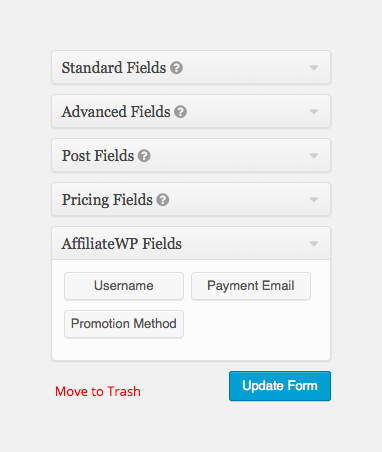Click the Update Form button

280,386
